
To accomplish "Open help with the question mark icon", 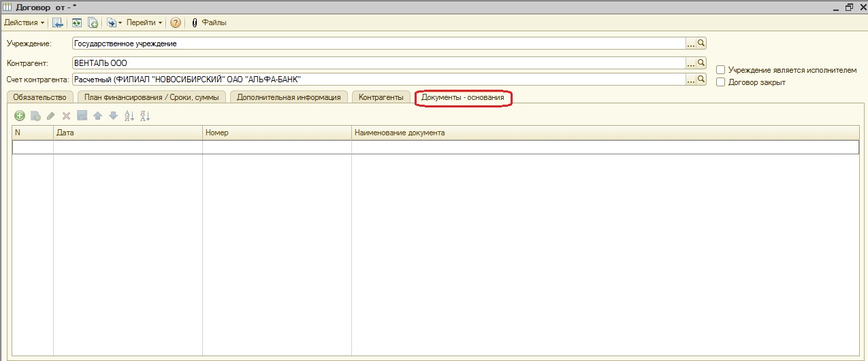I will tap(176, 22).
